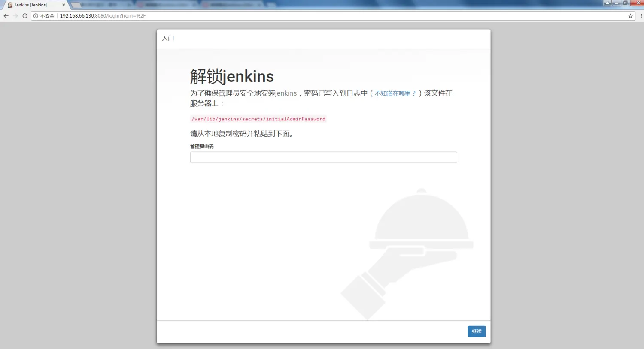Maximize the browser window
The height and width of the screenshot is (349, 644).
pyautogui.click(x=626, y=3)
